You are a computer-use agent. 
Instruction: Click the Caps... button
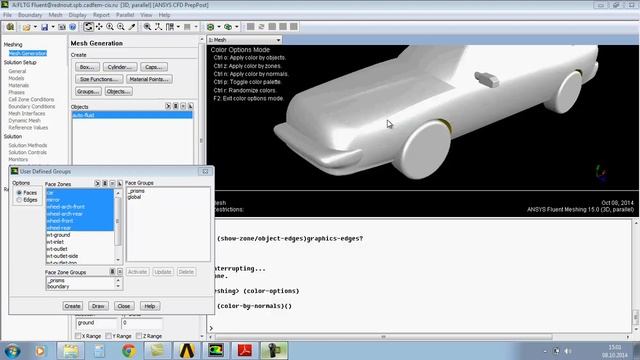tap(154, 67)
